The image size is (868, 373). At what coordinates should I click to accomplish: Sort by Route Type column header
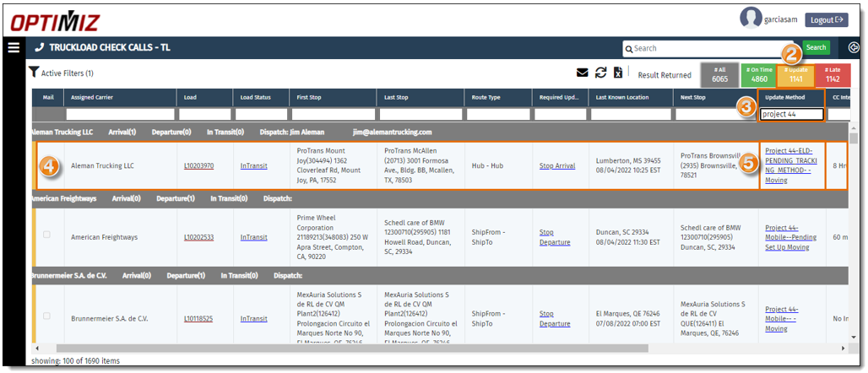click(x=499, y=97)
